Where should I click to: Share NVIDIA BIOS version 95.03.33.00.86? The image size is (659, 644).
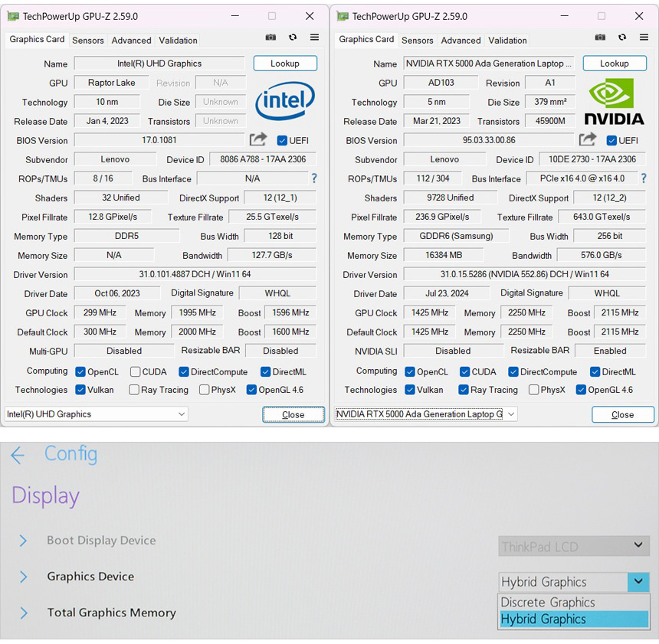pyautogui.click(x=588, y=139)
